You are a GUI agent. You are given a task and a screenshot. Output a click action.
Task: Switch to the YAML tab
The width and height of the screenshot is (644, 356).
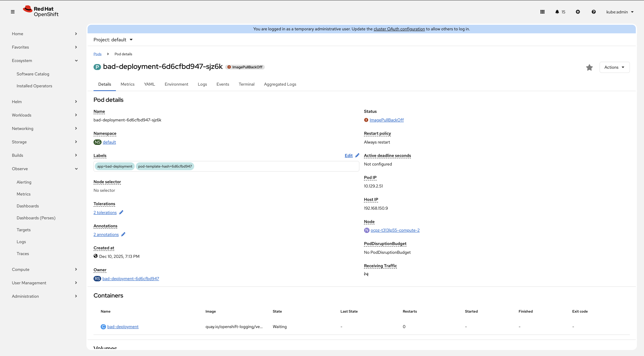[x=149, y=84]
